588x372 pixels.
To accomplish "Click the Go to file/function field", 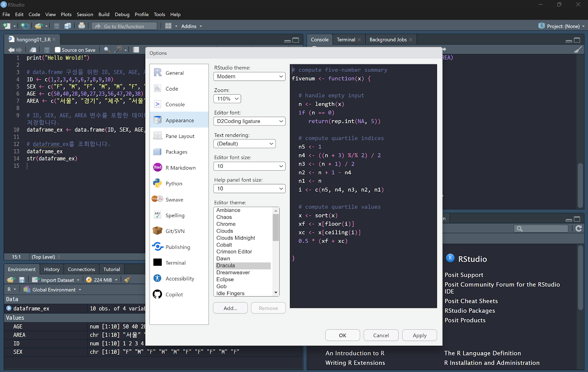I will 124,26.
